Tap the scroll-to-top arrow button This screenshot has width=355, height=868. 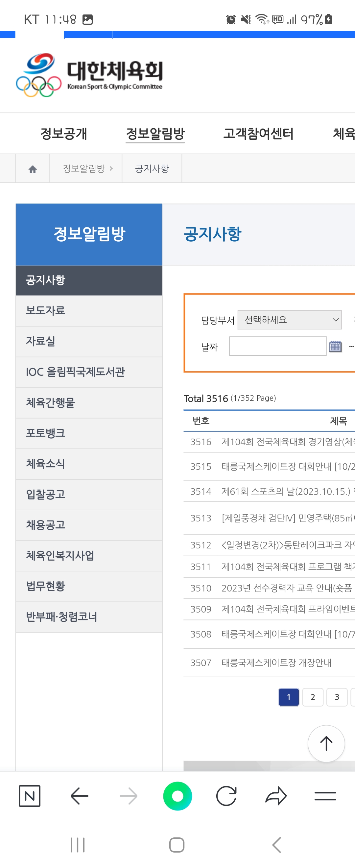coord(326,743)
